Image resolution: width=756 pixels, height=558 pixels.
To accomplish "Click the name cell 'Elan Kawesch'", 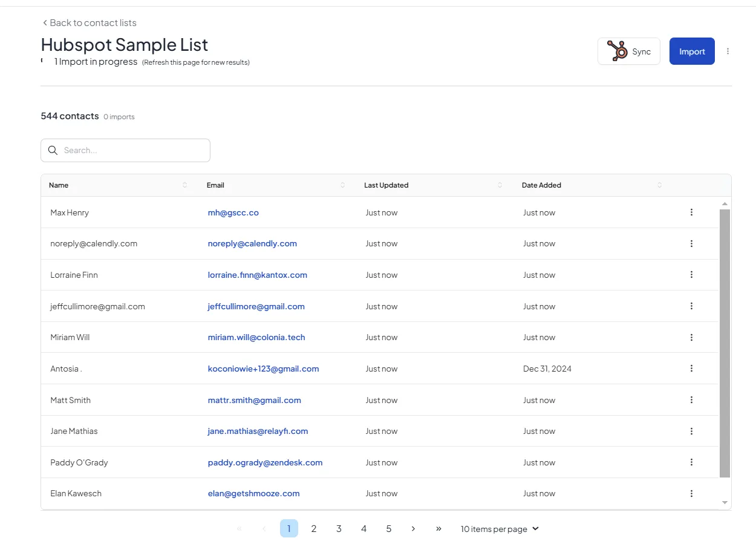I will pyautogui.click(x=76, y=494).
